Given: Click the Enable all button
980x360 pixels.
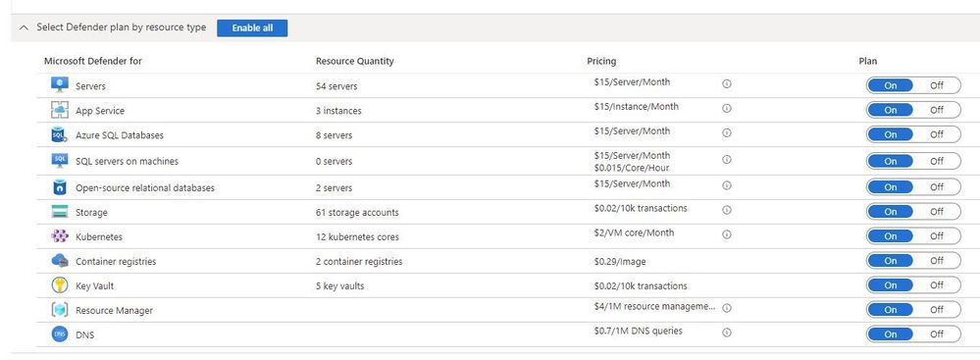Looking at the screenshot, I should point(252,28).
